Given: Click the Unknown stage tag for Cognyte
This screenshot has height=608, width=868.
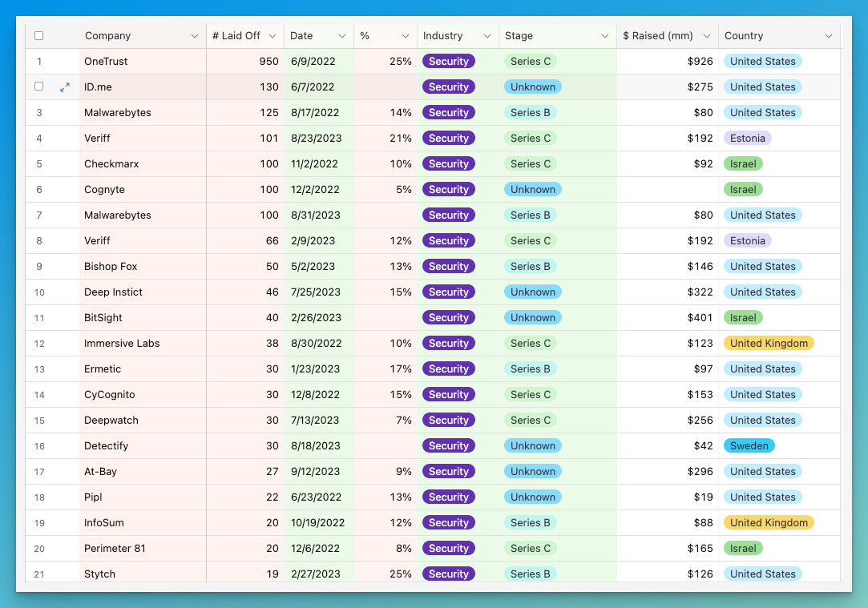Looking at the screenshot, I should point(532,189).
